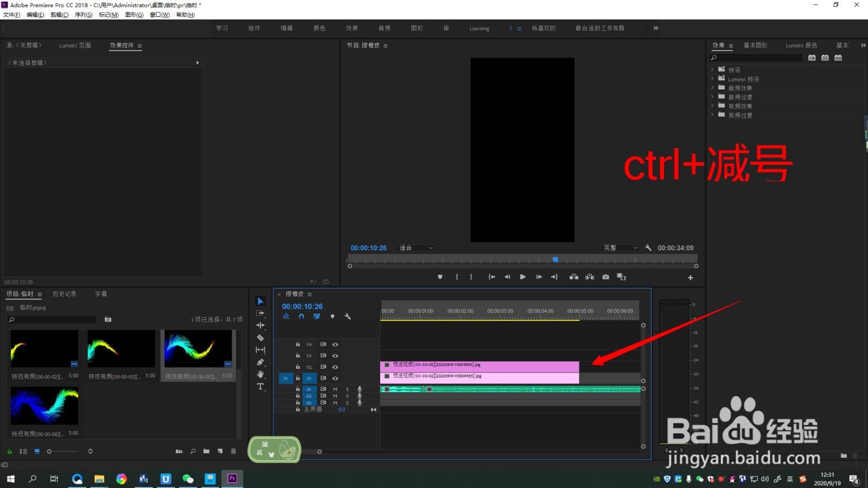
Task: Mute audio track A1
Action: click(335, 389)
